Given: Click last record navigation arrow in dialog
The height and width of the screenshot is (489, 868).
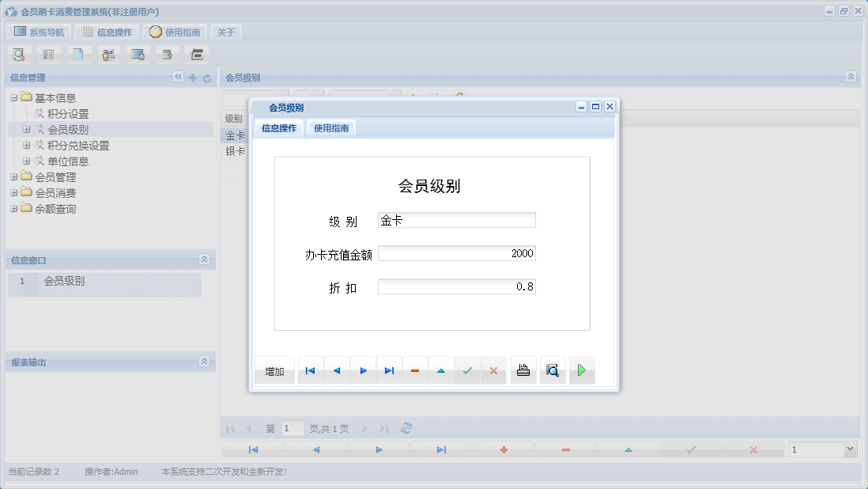Looking at the screenshot, I should [x=388, y=370].
